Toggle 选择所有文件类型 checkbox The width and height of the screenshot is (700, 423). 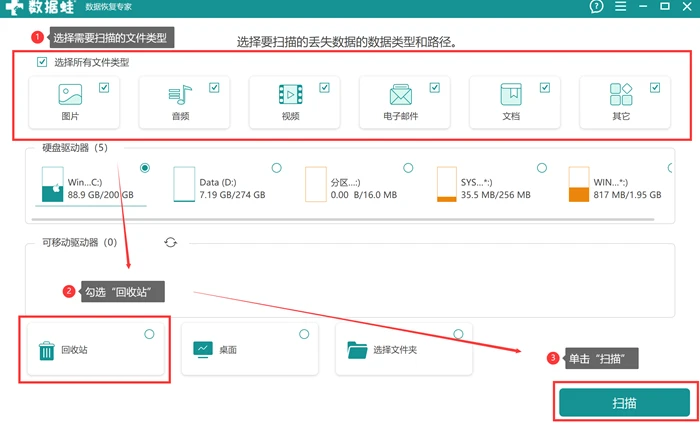42,62
